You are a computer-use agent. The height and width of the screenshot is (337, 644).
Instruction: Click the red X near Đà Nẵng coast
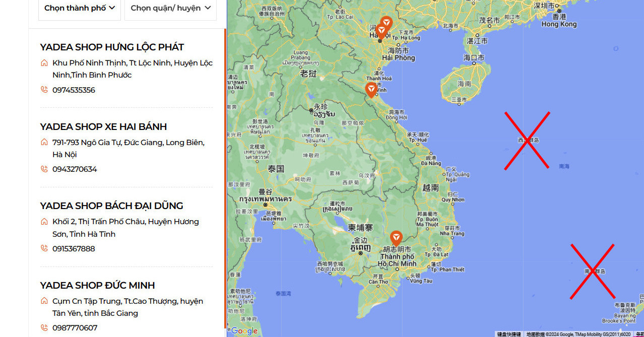tap(527, 141)
